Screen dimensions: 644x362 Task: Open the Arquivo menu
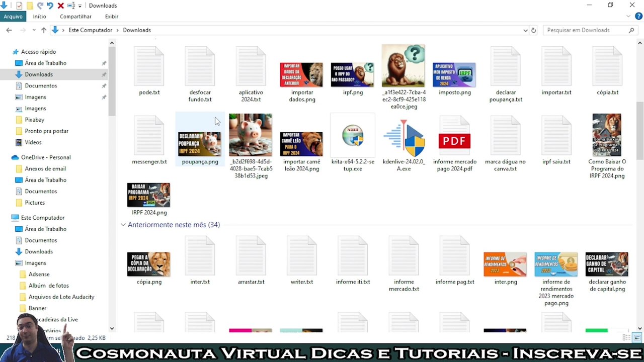tap(13, 17)
